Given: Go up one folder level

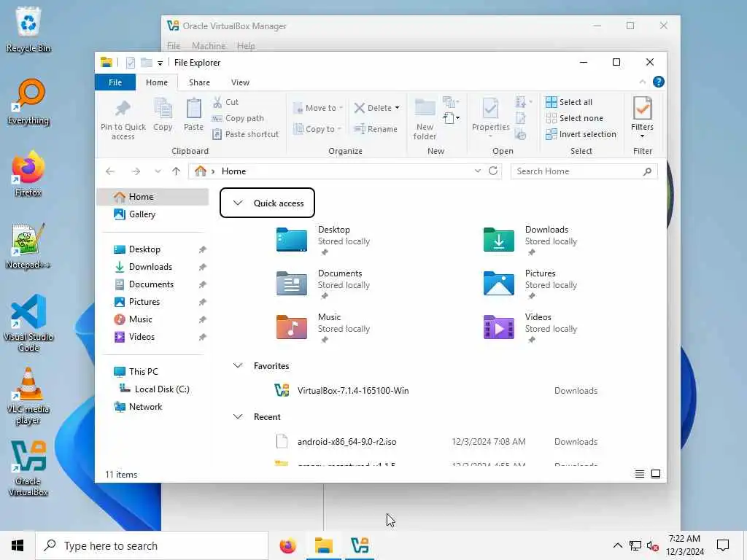Looking at the screenshot, I should click(x=177, y=171).
